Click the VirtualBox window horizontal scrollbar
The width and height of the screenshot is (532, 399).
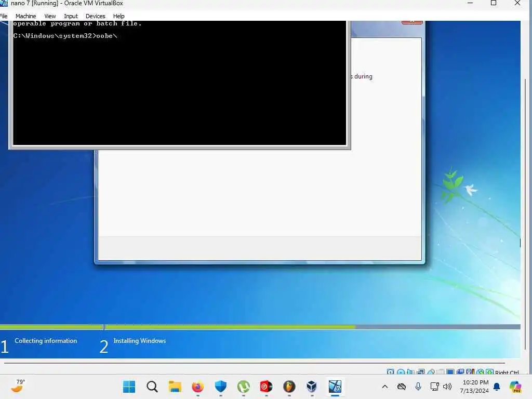click(x=255, y=363)
